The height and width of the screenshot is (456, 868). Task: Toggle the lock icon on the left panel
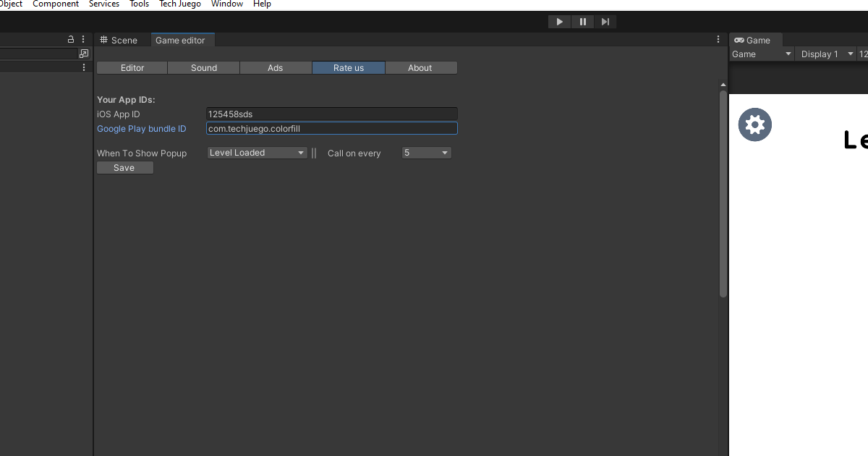[71, 39]
